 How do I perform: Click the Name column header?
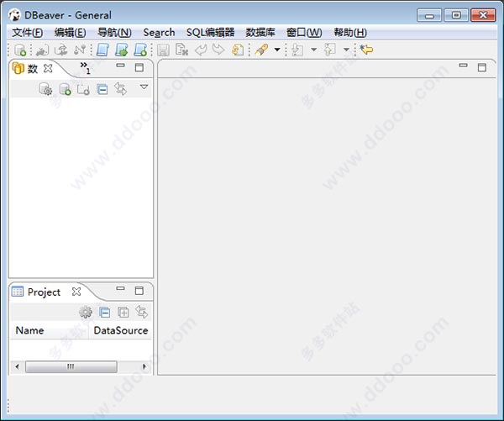(x=50, y=330)
